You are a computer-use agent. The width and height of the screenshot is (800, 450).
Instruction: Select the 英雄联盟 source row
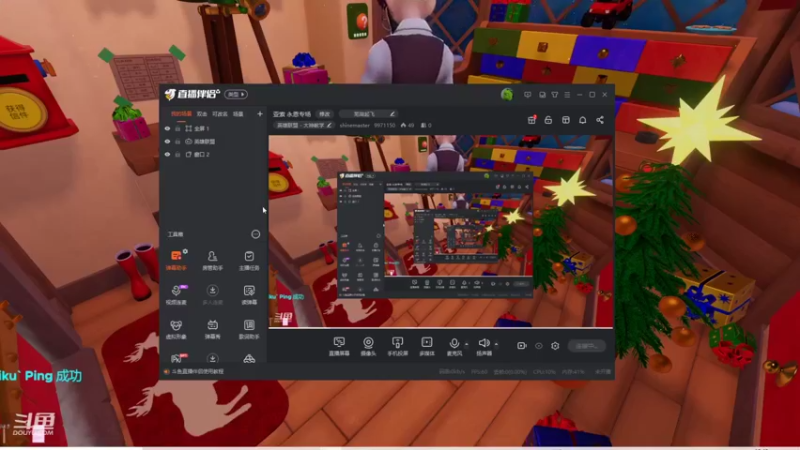point(214,141)
